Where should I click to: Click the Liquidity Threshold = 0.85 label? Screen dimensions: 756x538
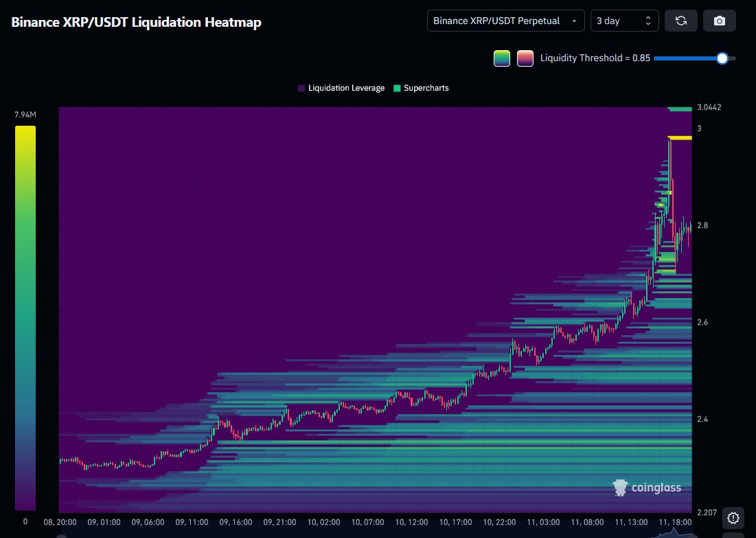(595, 58)
